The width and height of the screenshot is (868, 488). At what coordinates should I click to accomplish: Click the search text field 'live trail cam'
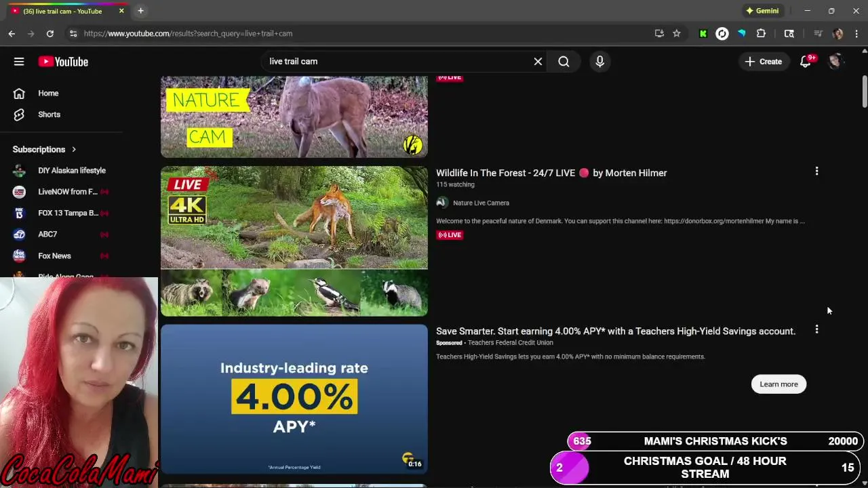[x=397, y=62]
